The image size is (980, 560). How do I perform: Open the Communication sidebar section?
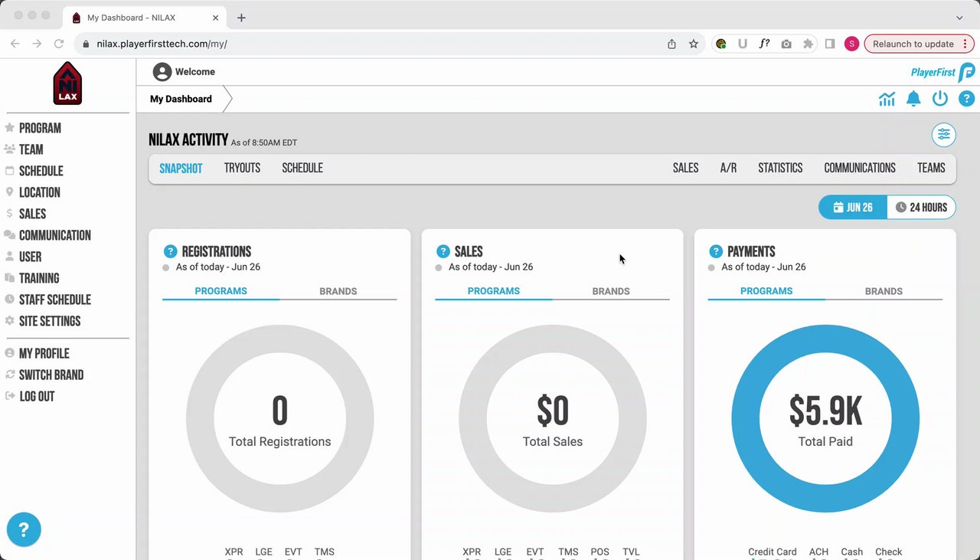(54, 235)
